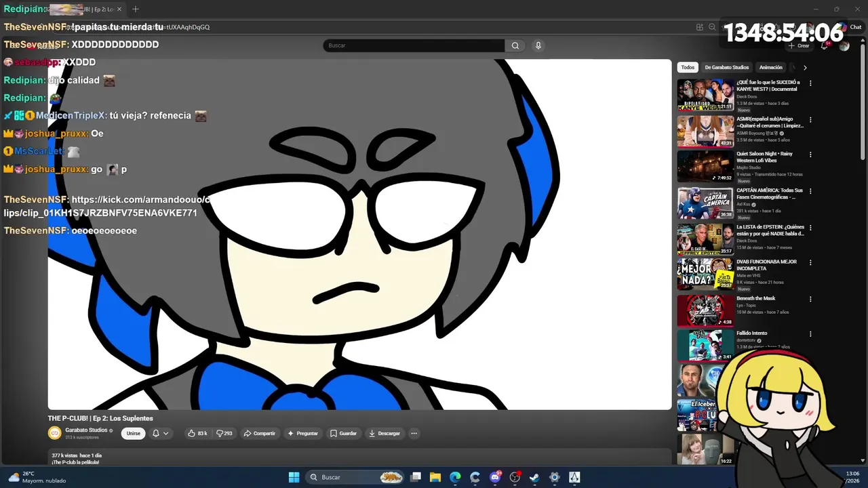
Task: Open Garabato Studios channel name link
Action: [x=86, y=430]
